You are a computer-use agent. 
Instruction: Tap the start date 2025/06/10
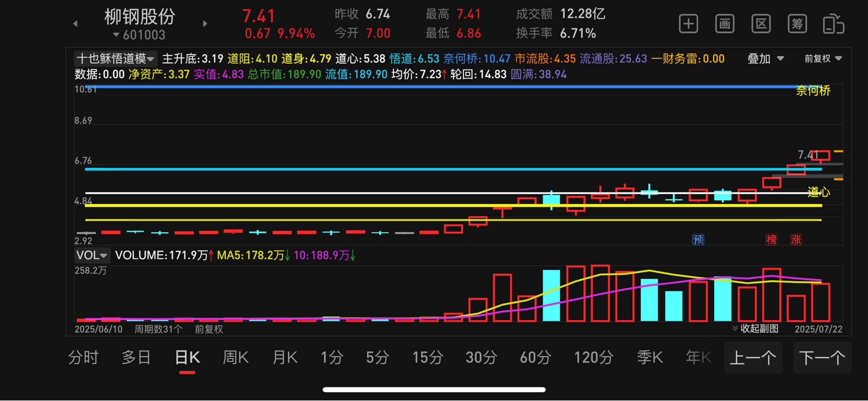99,329
